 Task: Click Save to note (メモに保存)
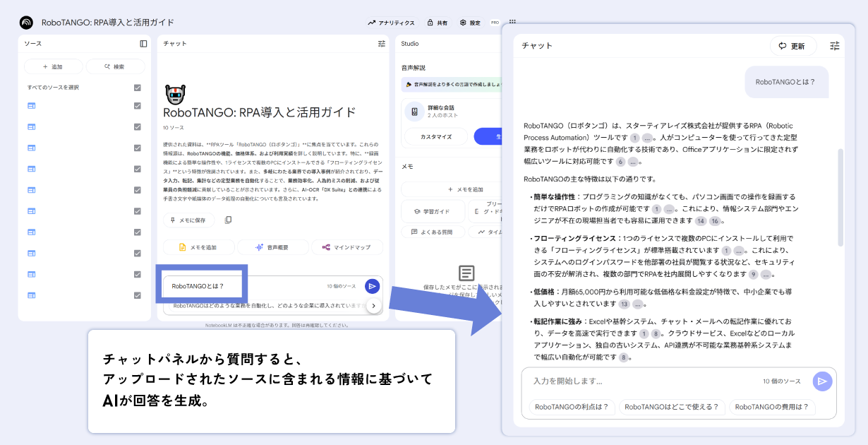click(188, 220)
